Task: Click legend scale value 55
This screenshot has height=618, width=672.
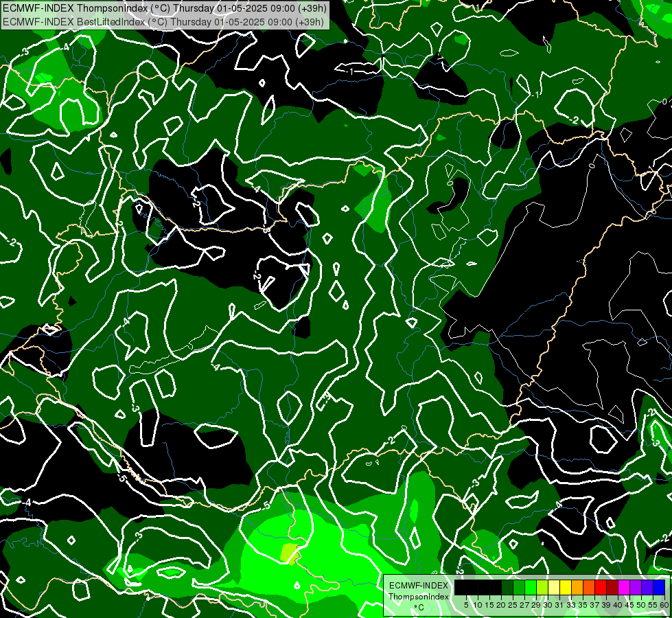Action: click(653, 605)
